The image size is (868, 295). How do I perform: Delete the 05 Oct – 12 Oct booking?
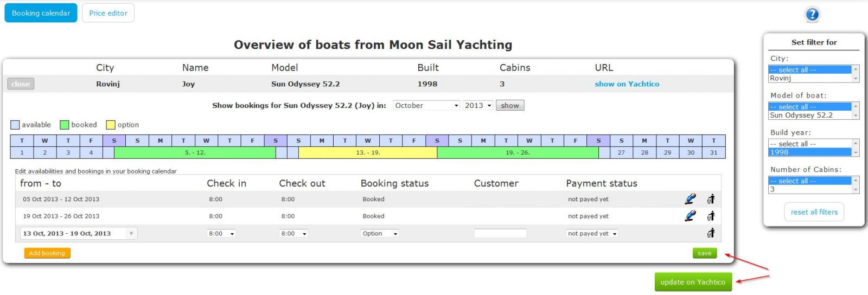(711, 199)
